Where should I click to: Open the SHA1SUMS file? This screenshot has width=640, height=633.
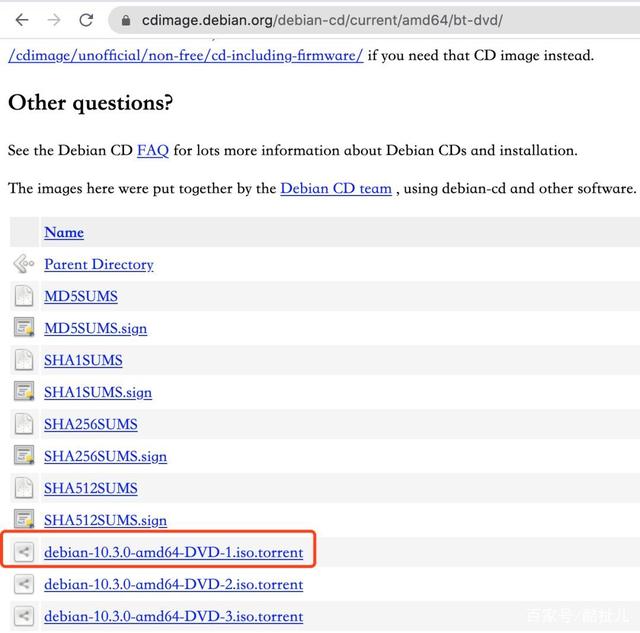click(x=83, y=360)
